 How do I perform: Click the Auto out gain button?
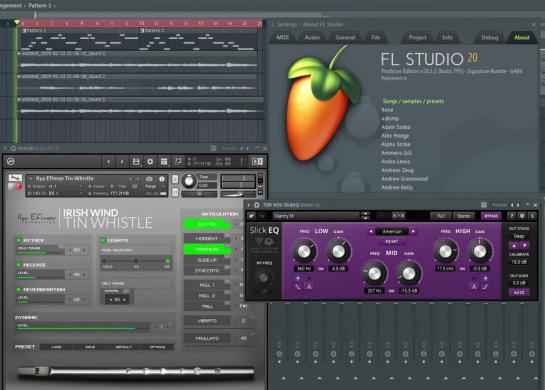coord(519,292)
